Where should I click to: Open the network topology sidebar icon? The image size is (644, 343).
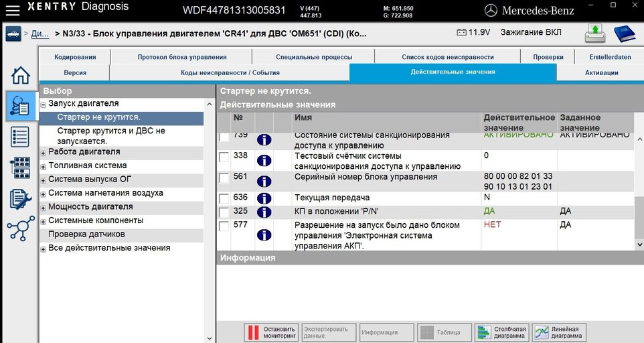point(21,228)
